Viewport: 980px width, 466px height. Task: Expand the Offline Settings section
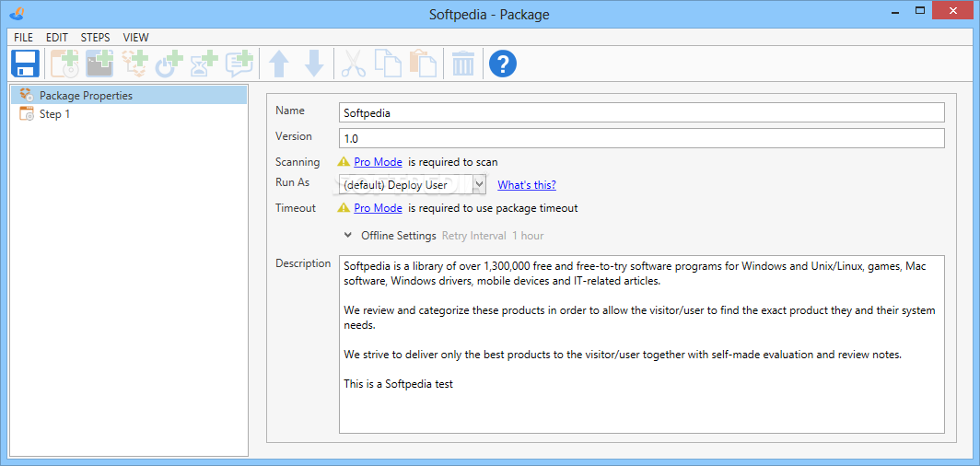347,236
